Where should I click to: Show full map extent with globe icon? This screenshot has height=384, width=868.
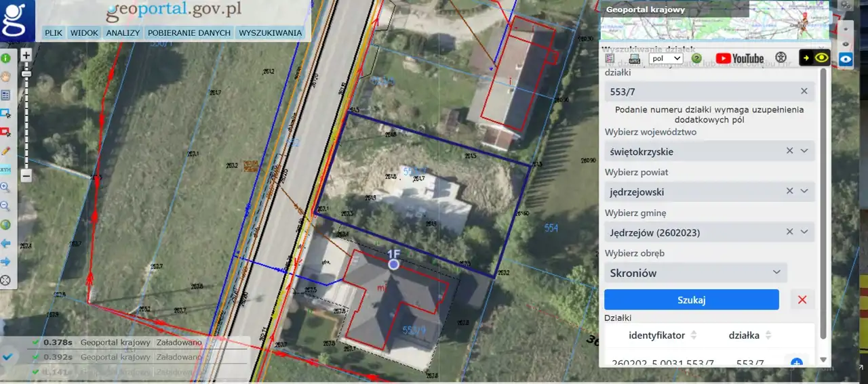tap(5, 224)
